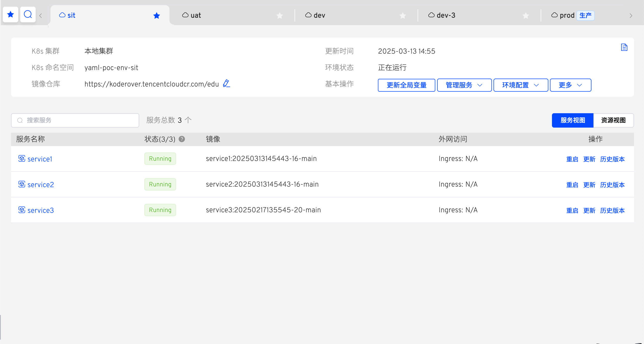Switch to the dev-3 environment tab
Viewport: 644px width, 344px height.
coord(446,15)
